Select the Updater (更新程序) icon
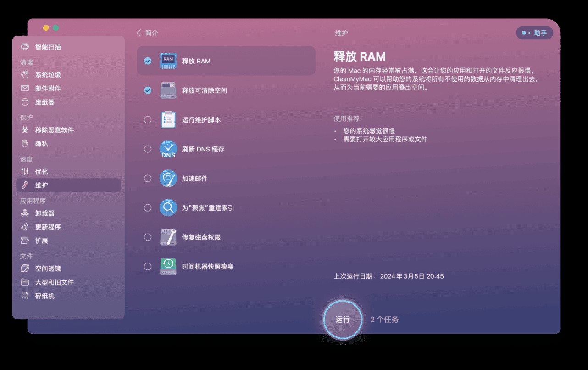Screen dimensions: 588x370 25,227
